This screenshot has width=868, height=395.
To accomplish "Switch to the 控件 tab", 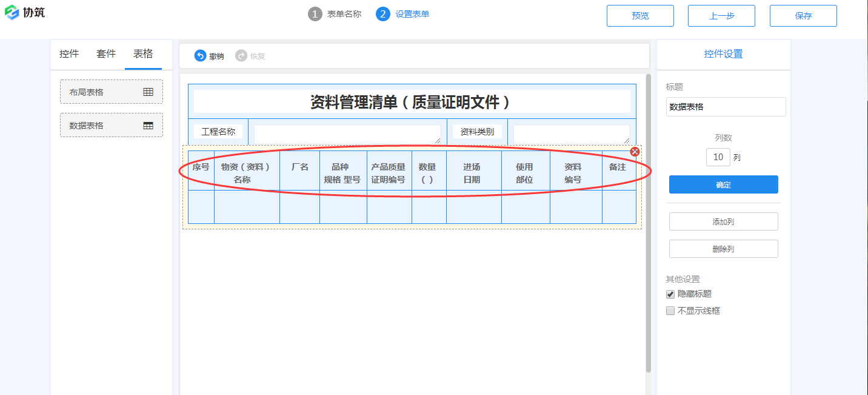I will pos(68,54).
